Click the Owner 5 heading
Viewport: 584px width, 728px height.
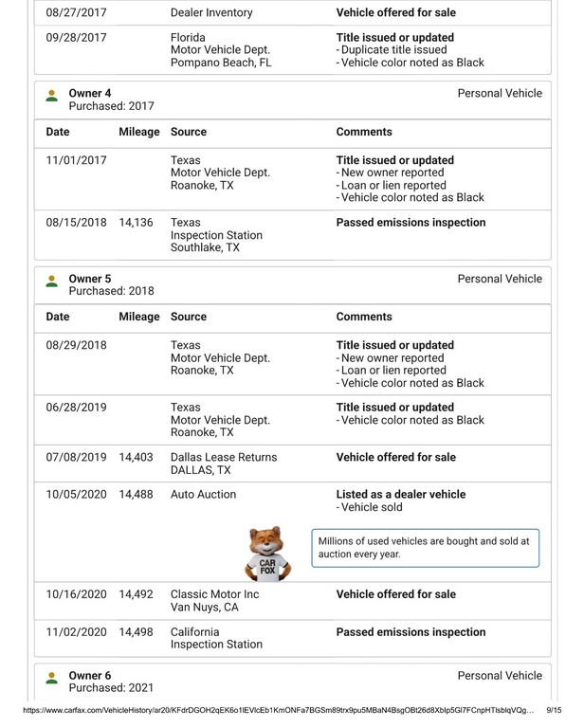[90, 279]
